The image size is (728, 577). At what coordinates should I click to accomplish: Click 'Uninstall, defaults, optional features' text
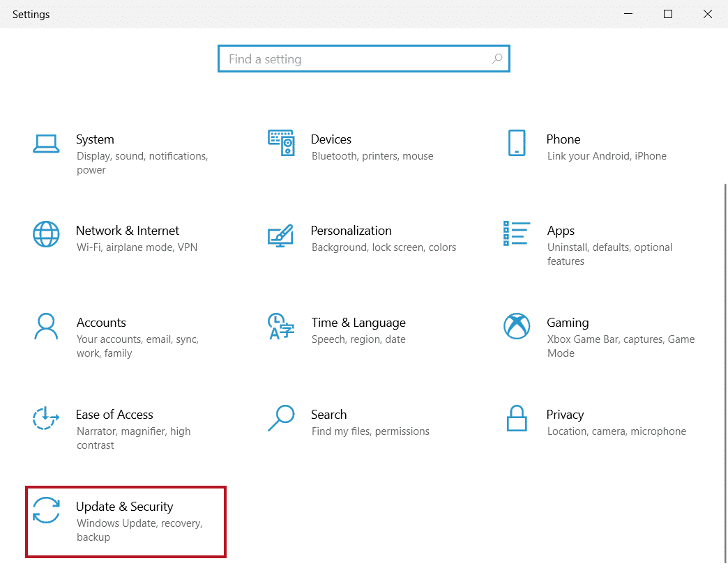[609, 254]
